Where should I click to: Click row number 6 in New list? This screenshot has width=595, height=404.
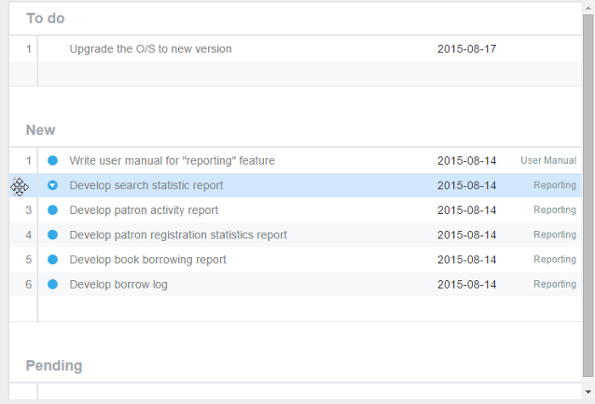28,284
